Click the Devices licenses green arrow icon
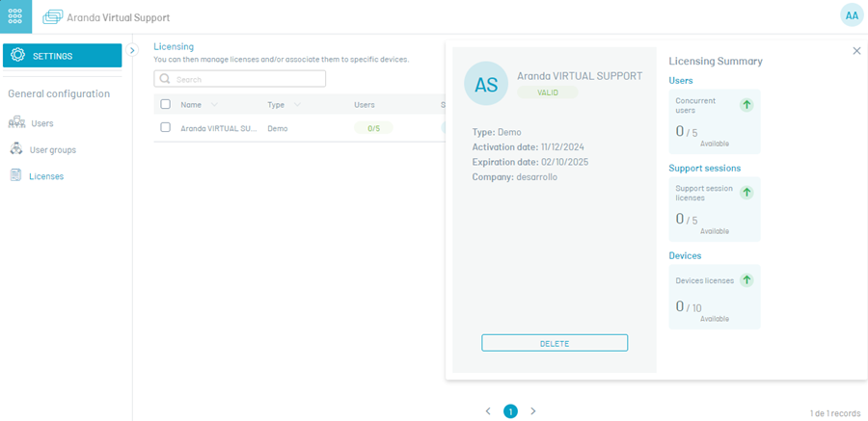 point(746,280)
